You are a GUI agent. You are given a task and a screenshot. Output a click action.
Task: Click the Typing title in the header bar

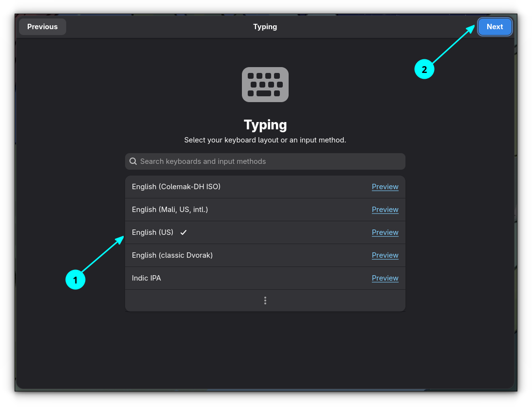click(265, 27)
